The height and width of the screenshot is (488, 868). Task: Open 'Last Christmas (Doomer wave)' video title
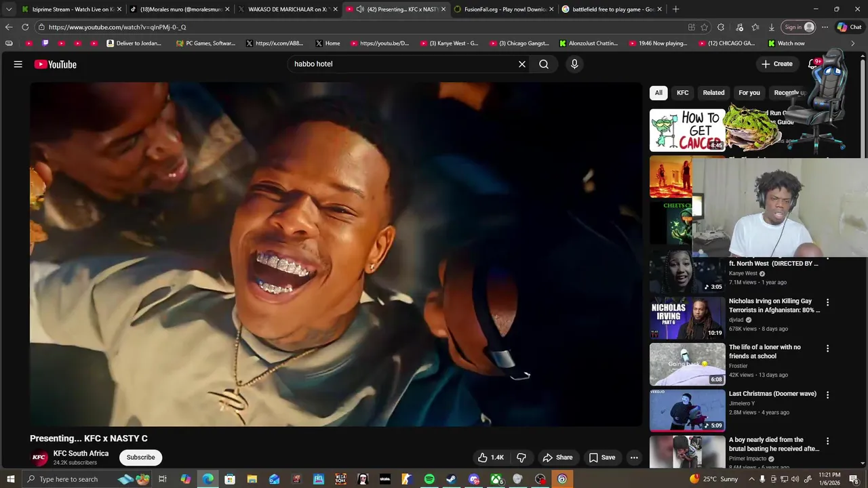772,394
